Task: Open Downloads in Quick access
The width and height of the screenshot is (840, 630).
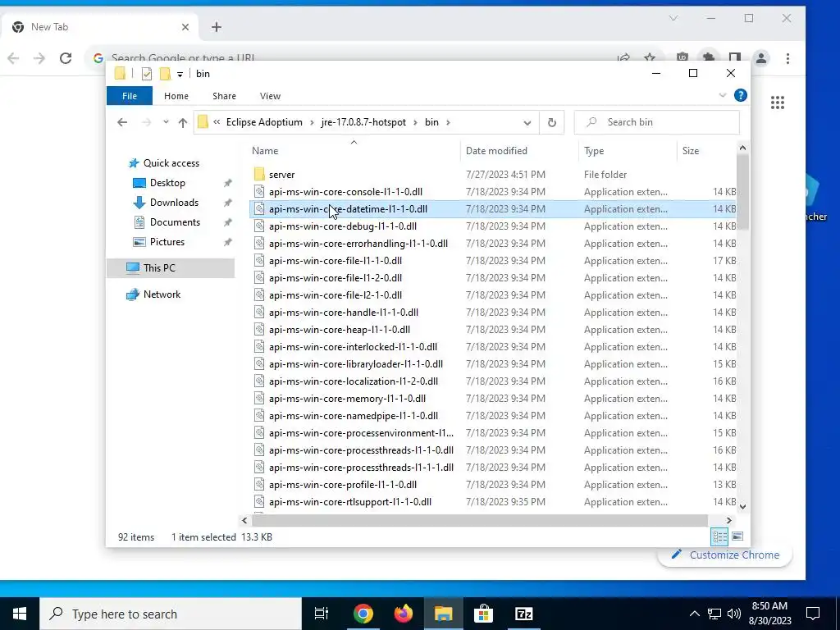Action: tap(174, 203)
